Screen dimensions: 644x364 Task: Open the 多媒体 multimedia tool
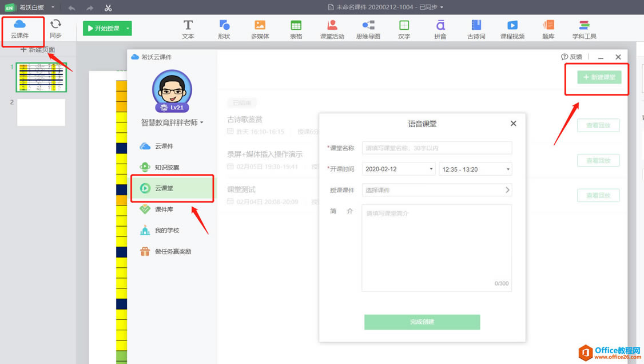(260, 30)
